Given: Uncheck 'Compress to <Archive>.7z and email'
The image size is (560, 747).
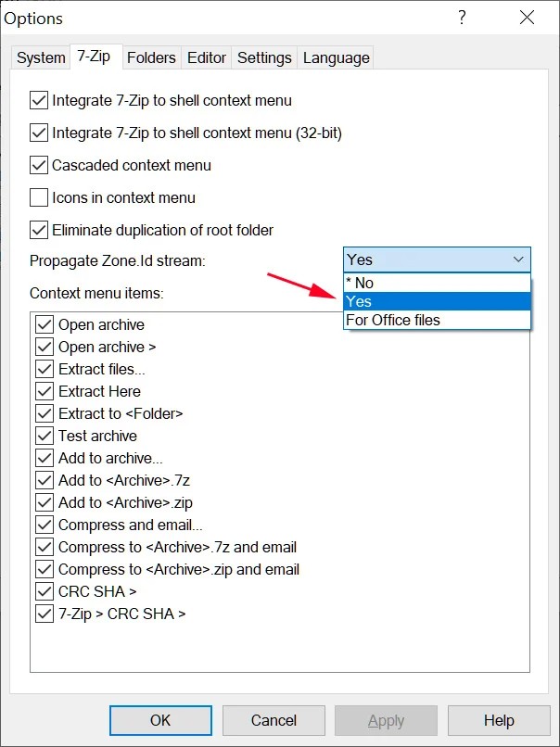Looking at the screenshot, I should 45,548.
